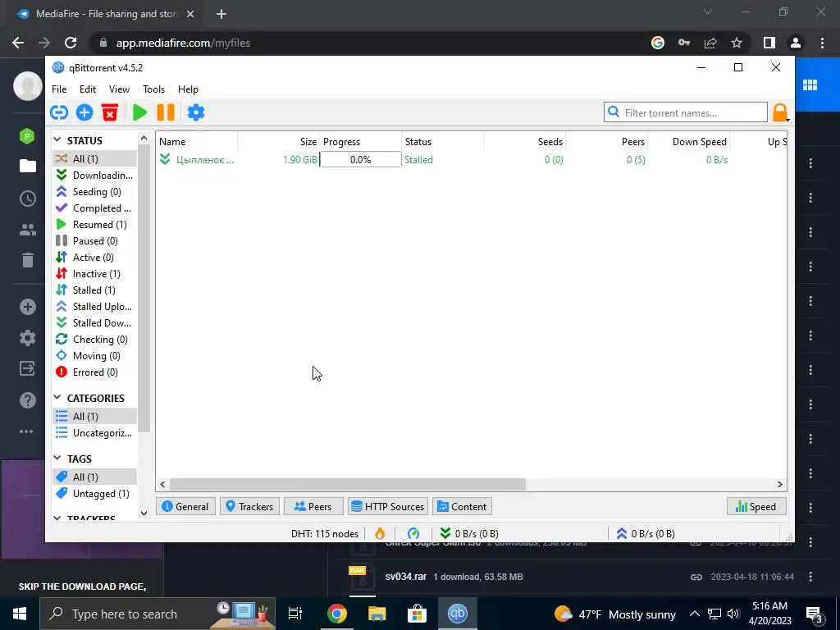840x630 pixels.
Task: Select the Errored (0) filter
Action: [x=95, y=372]
